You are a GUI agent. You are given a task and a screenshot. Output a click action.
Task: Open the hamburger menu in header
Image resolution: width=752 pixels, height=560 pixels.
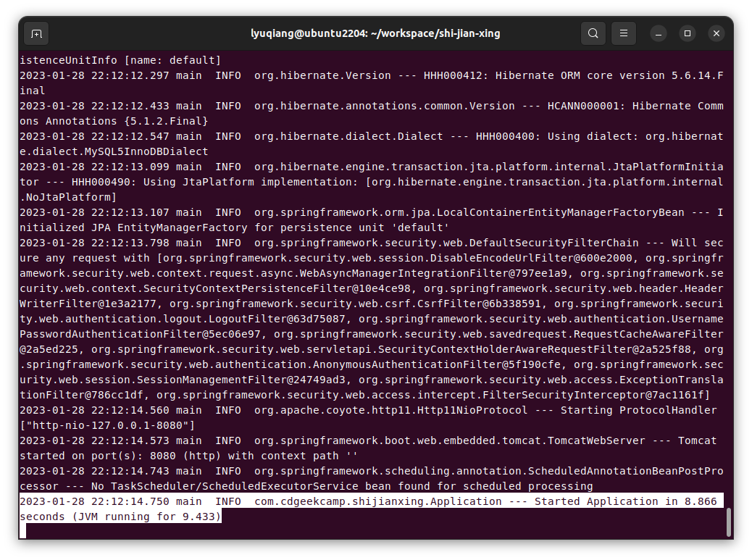pyautogui.click(x=623, y=33)
